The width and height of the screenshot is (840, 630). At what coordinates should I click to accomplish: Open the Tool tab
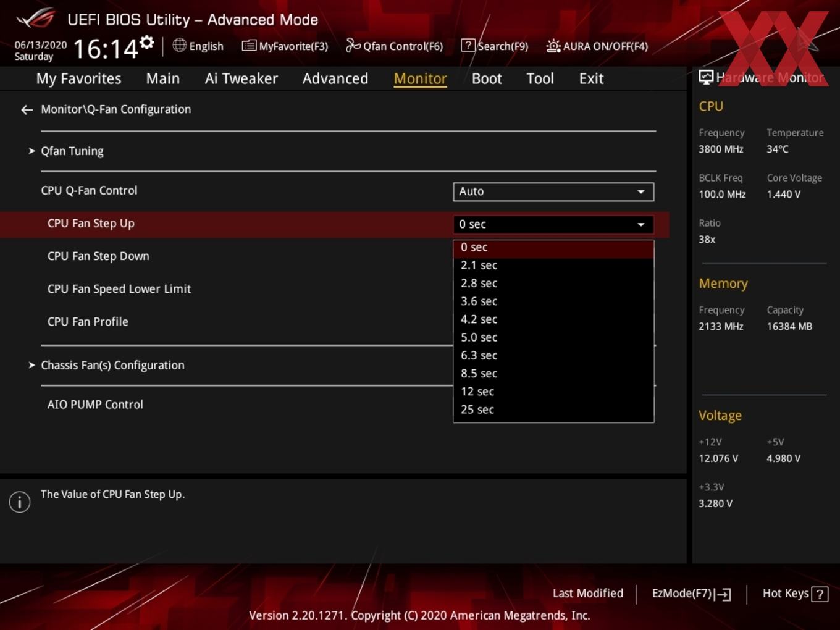tap(540, 78)
